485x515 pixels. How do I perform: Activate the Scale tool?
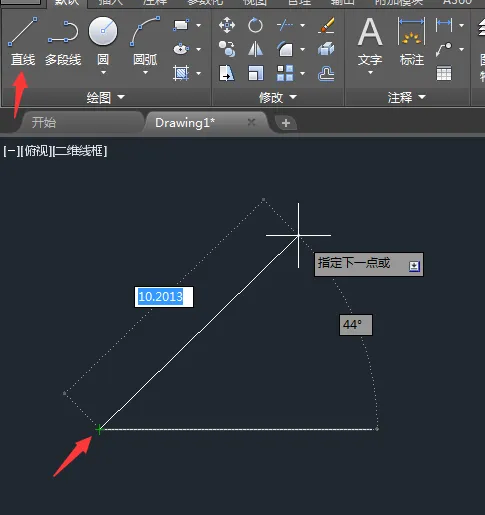pos(255,73)
